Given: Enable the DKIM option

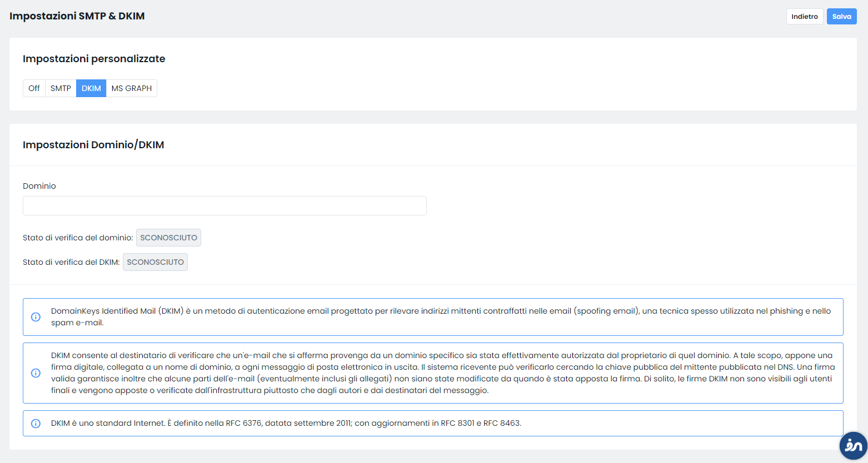Looking at the screenshot, I should pos(91,88).
